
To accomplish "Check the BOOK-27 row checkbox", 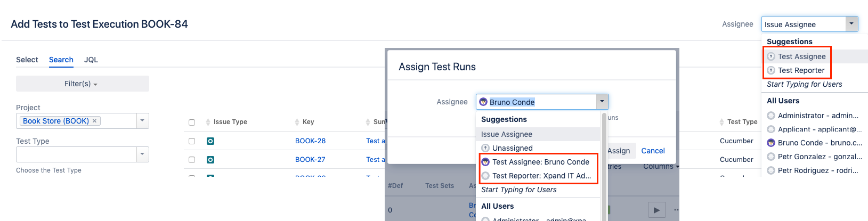I will [192, 160].
